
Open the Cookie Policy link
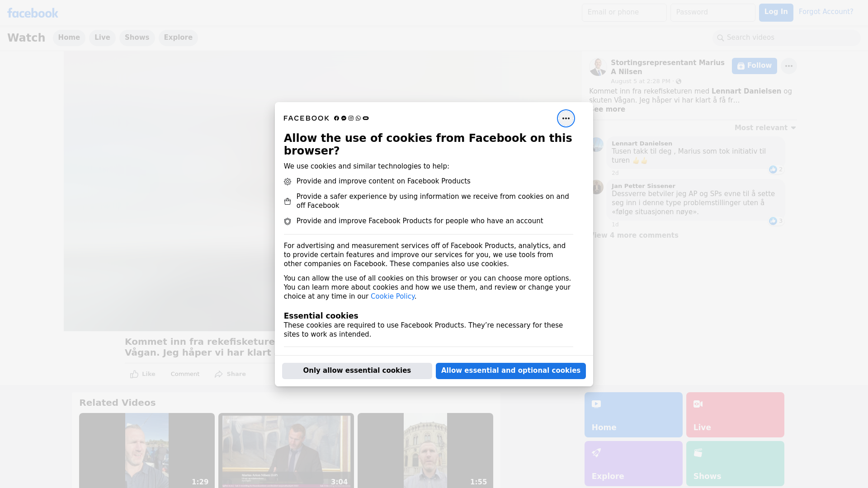392,296
